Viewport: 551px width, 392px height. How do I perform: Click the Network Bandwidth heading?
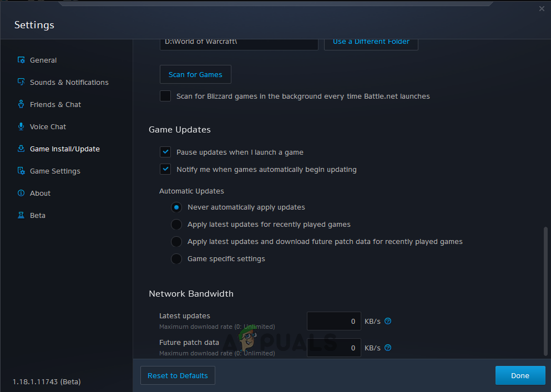(x=191, y=294)
